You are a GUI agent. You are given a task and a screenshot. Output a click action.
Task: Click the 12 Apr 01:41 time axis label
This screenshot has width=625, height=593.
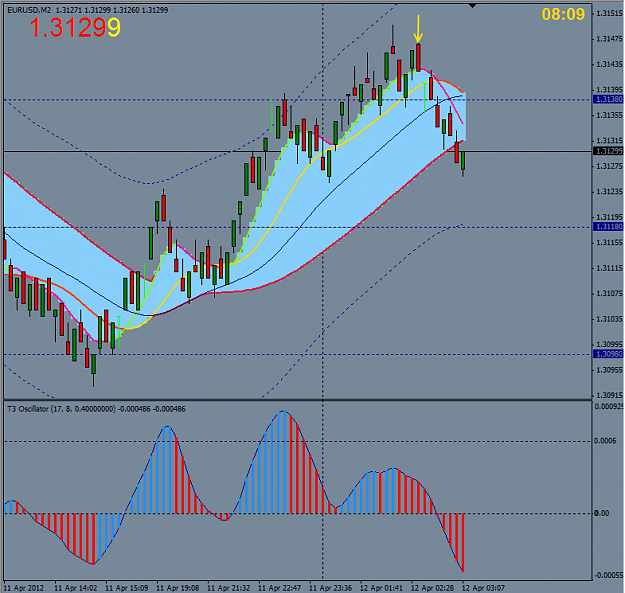[381, 588]
